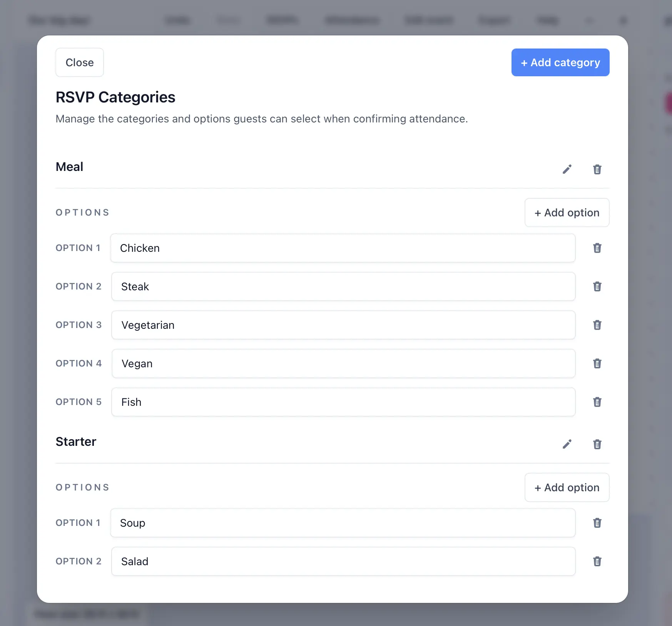672x626 pixels.
Task: Delete the Vegetarian option
Action: (597, 325)
